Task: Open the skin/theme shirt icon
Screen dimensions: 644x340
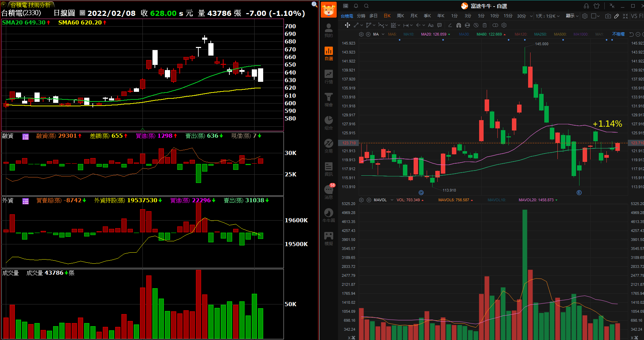Action: click(x=597, y=6)
